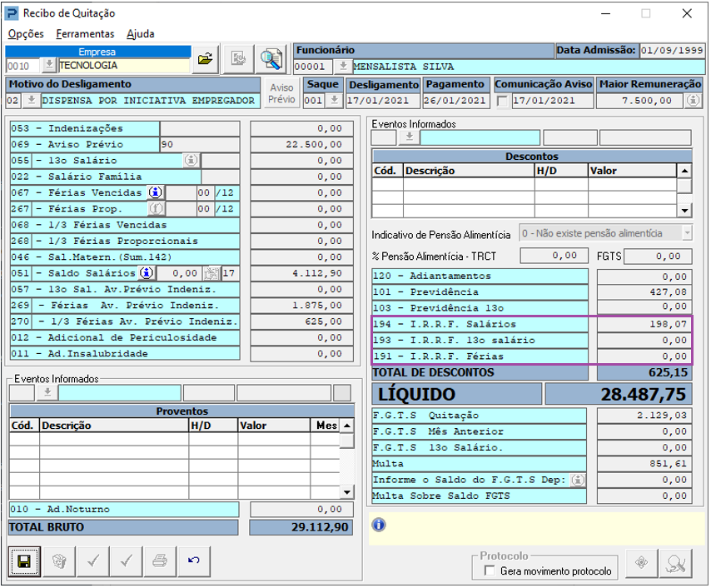Click the second checkmark button beside printer

(x=127, y=561)
